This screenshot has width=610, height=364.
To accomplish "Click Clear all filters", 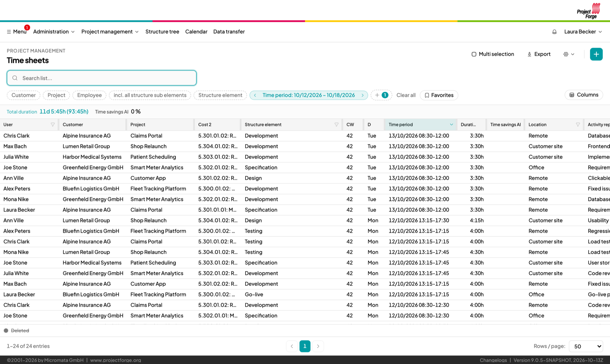I will (x=406, y=95).
